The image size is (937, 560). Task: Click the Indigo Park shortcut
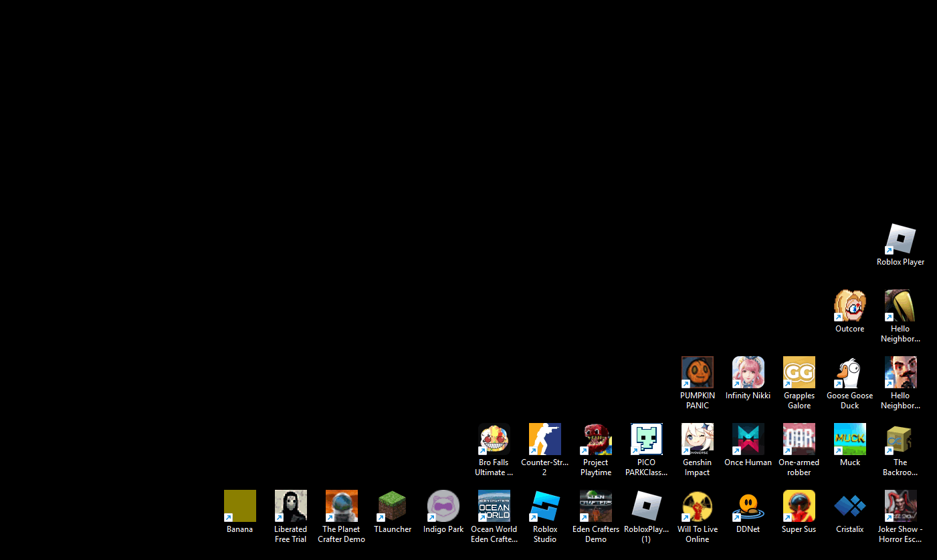tap(443, 506)
